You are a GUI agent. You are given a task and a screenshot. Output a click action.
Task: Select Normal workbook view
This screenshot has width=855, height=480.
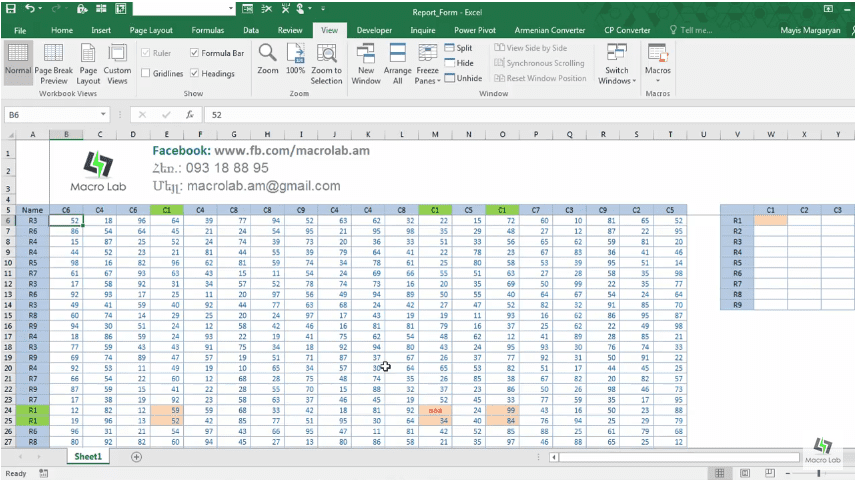pyautogui.click(x=18, y=62)
